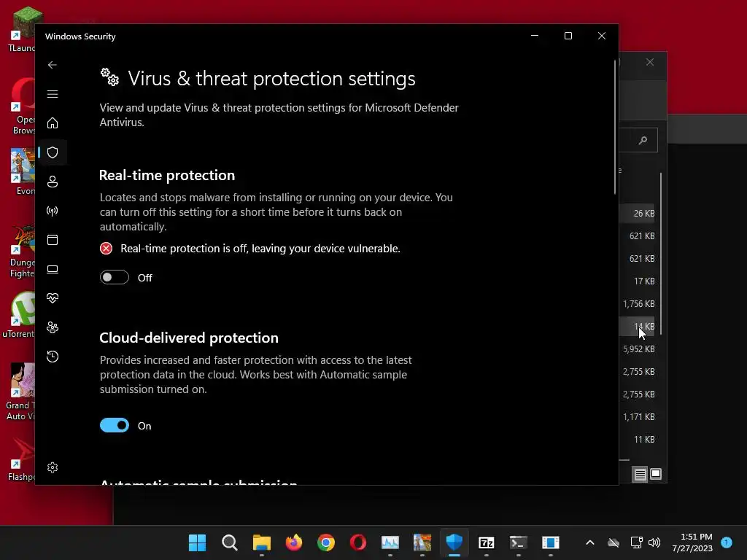Launch Google Chrome from the taskbar
The height and width of the screenshot is (560, 747).
click(326, 542)
